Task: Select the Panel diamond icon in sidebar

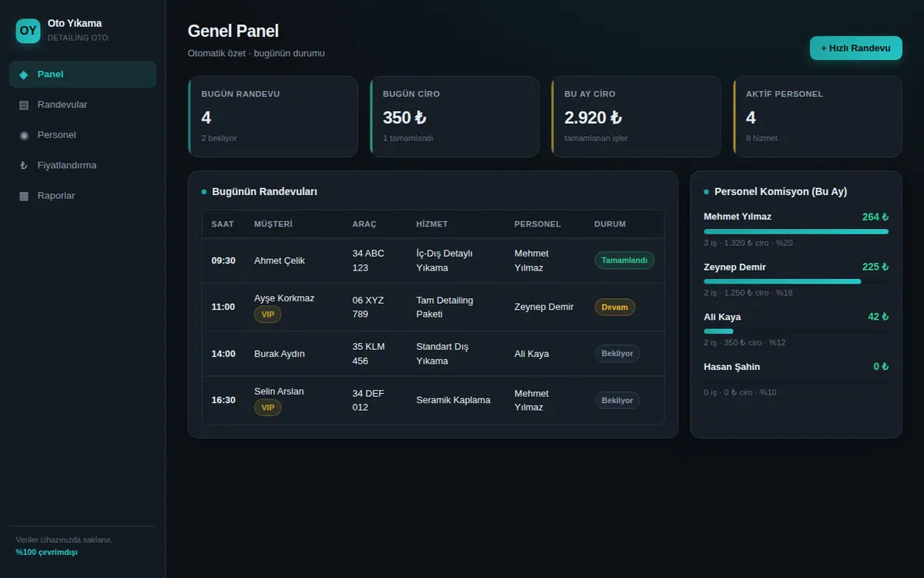Action: [23, 75]
